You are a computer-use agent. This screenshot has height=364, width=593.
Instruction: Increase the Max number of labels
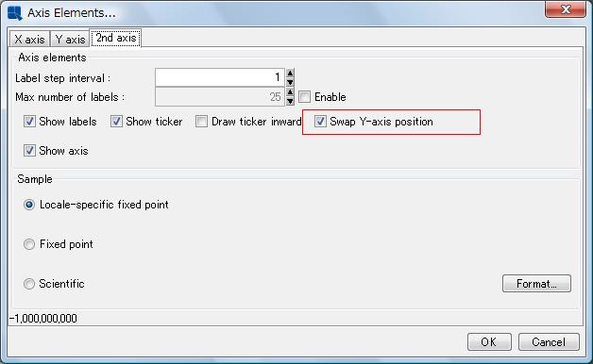pyautogui.click(x=290, y=92)
